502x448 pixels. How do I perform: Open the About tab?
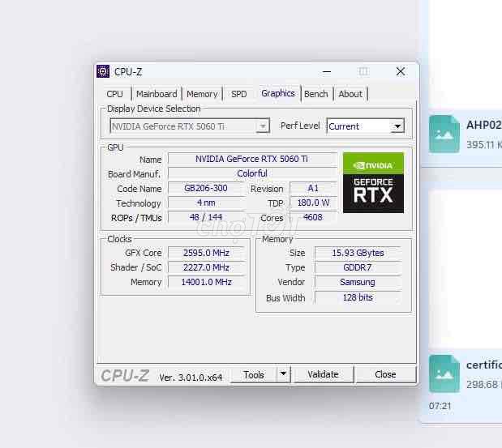350,94
